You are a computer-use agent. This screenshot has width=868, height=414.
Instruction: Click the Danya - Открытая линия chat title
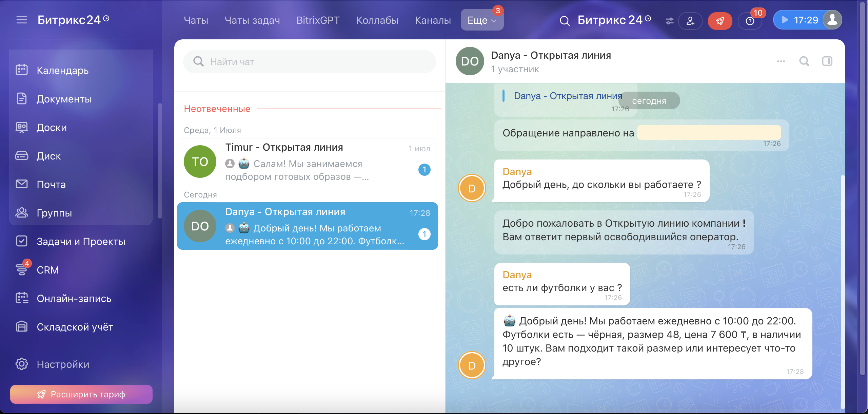point(551,55)
